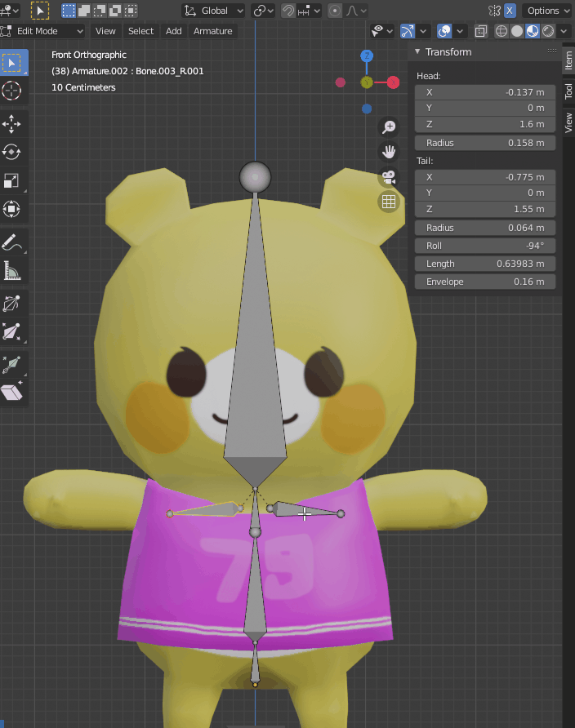Activate the Move tool
The height and width of the screenshot is (728, 575).
click(x=11, y=124)
